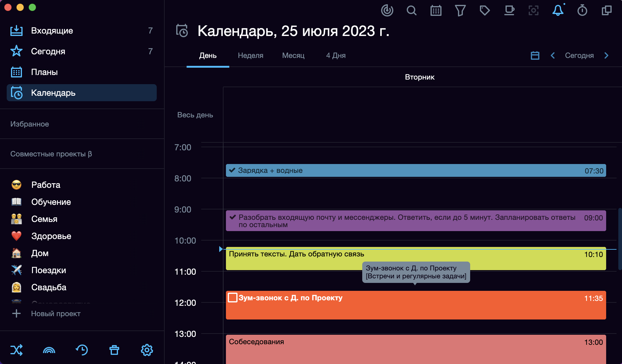
Task: Open settings gear icon
Action: (147, 350)
